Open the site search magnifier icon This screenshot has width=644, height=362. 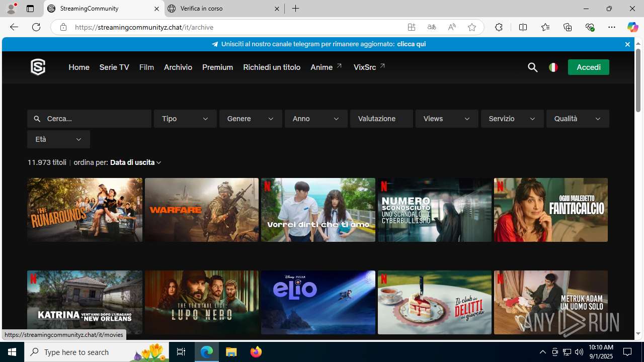point(532,67)
